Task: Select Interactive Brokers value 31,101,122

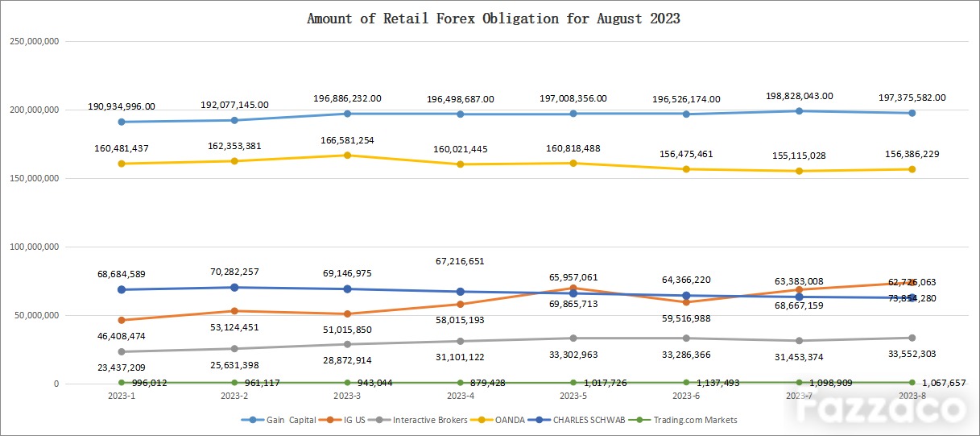Action: pos(461,357)
